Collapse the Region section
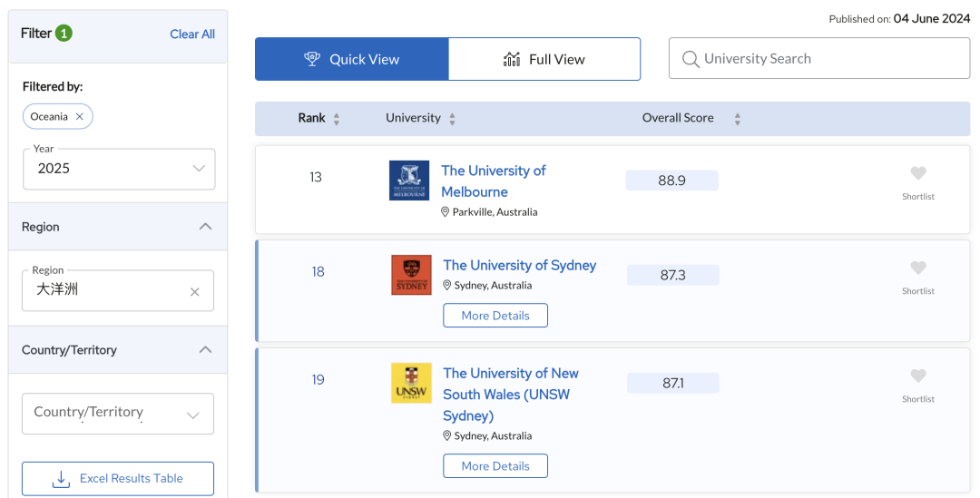The image size is (980, 498). click(x=205, y=227)
